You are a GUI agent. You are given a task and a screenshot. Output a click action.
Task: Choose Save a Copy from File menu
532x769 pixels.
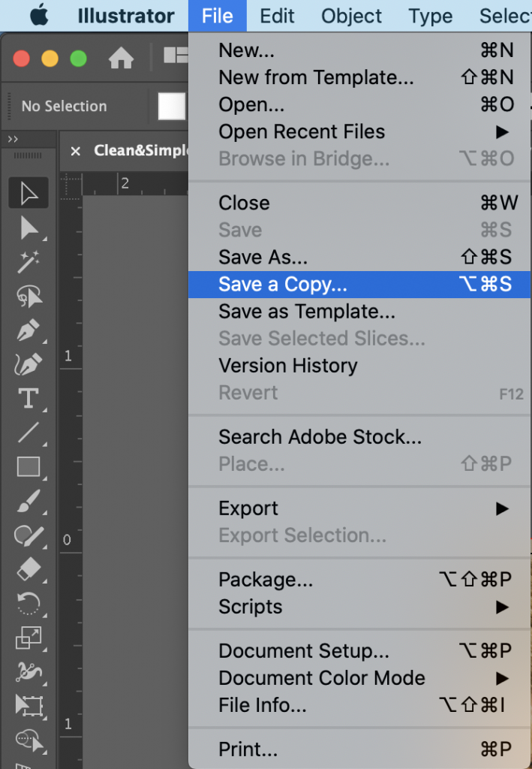359,284
